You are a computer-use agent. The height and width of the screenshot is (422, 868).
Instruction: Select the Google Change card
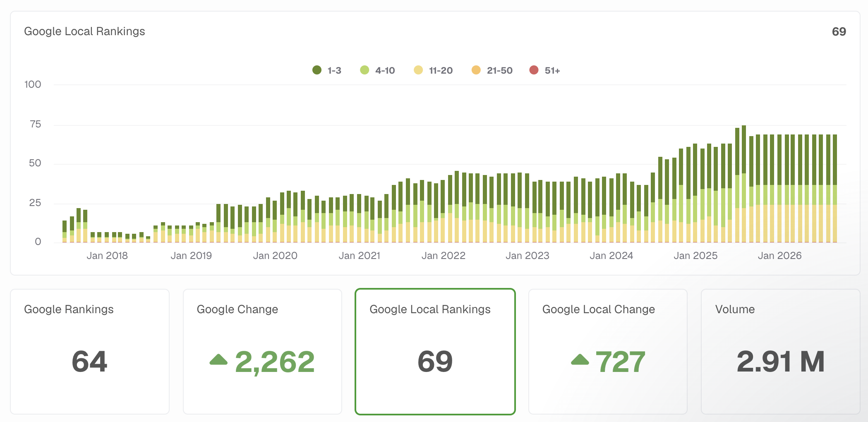pyautogui.click(x=262, y=352)
